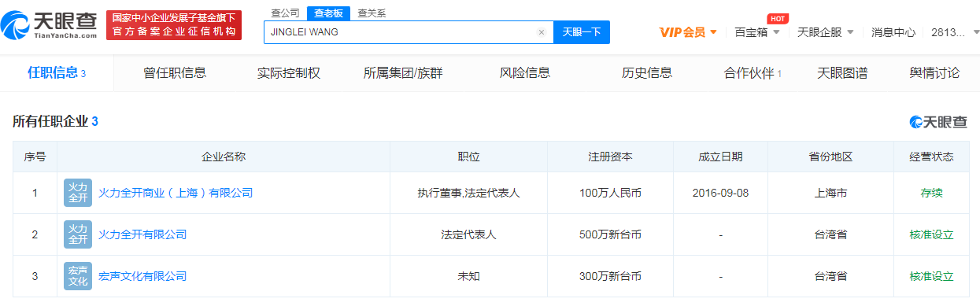Expand the 百宝箱 dropdown menu
This screenshot has height=306, width=980.
pyautogui.click(x=757, y=32)
